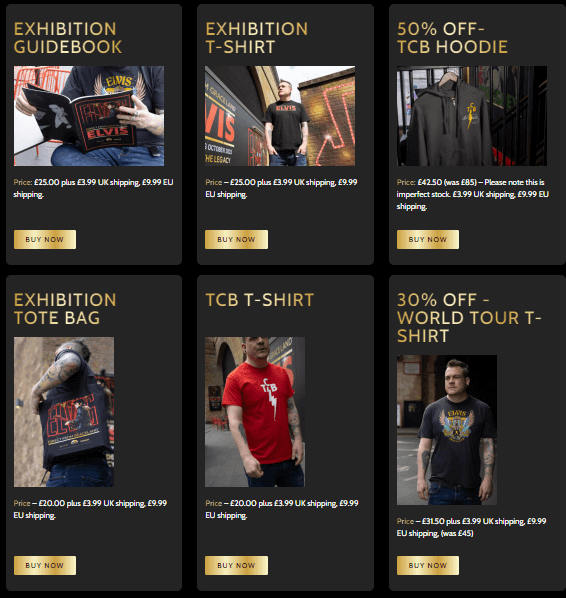View the TCB Hoodie product image
Viewport: 566px width, 598px height.
(x=472, y=116)
